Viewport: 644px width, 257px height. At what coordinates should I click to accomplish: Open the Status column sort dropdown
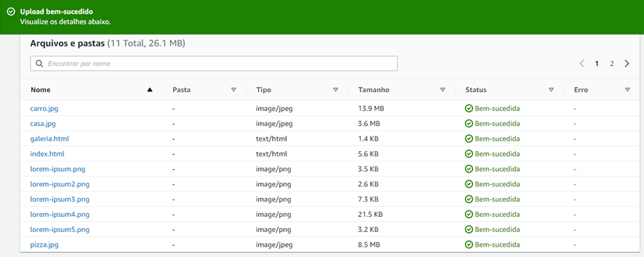click(x=551, y=90)
